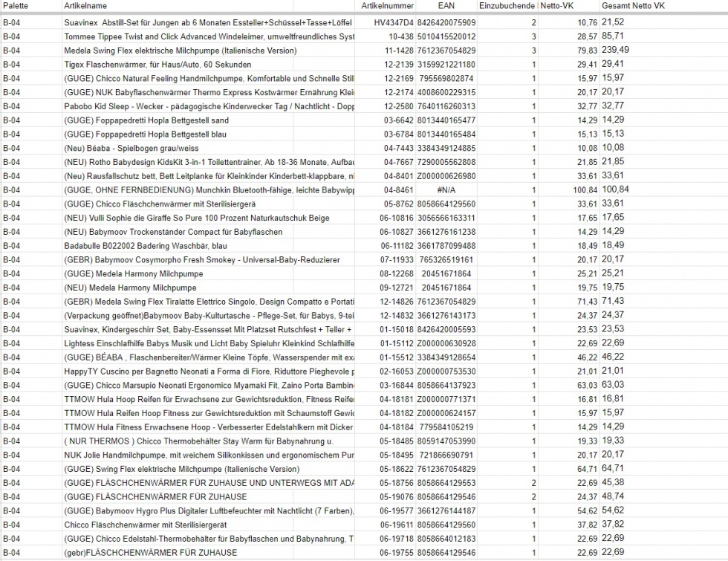Click article number 05-8762
Viewport: 728px width, 561px height.
399,204
